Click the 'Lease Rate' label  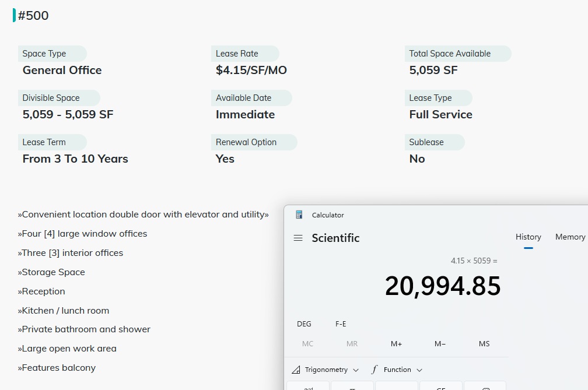tap(237, 54)
